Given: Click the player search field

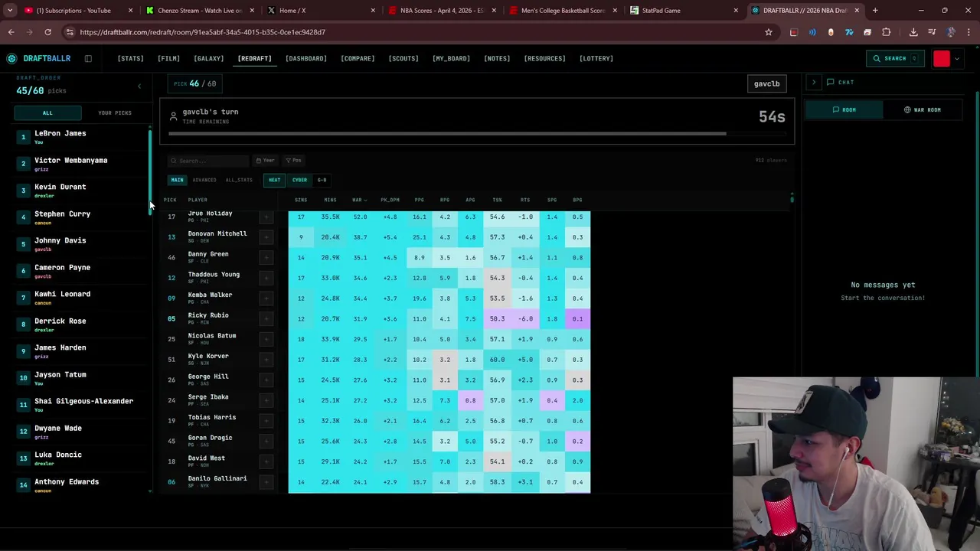Looking at the screenshot, I should pyautogui.click(x=207, y=161).
